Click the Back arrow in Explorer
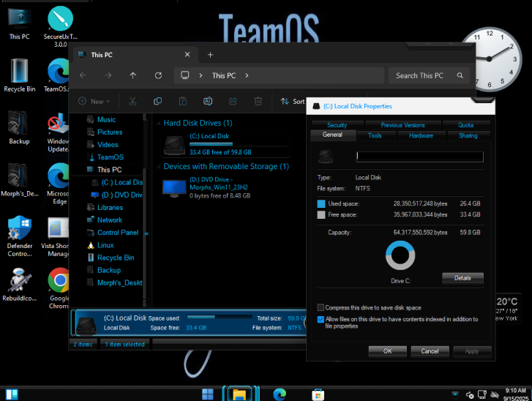This screenshot has height=401, width=532. coord(83,75)
